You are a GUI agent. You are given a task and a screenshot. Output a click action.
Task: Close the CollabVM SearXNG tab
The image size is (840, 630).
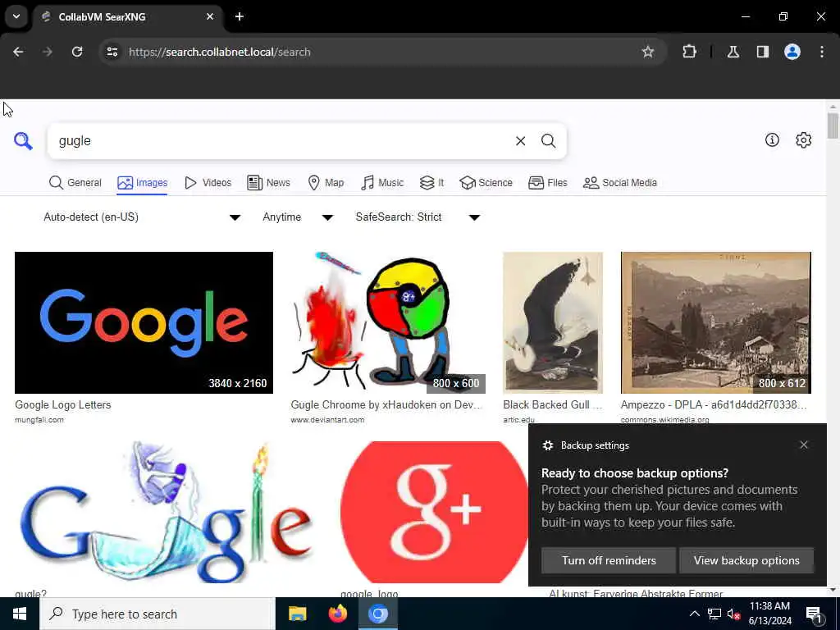210,16
